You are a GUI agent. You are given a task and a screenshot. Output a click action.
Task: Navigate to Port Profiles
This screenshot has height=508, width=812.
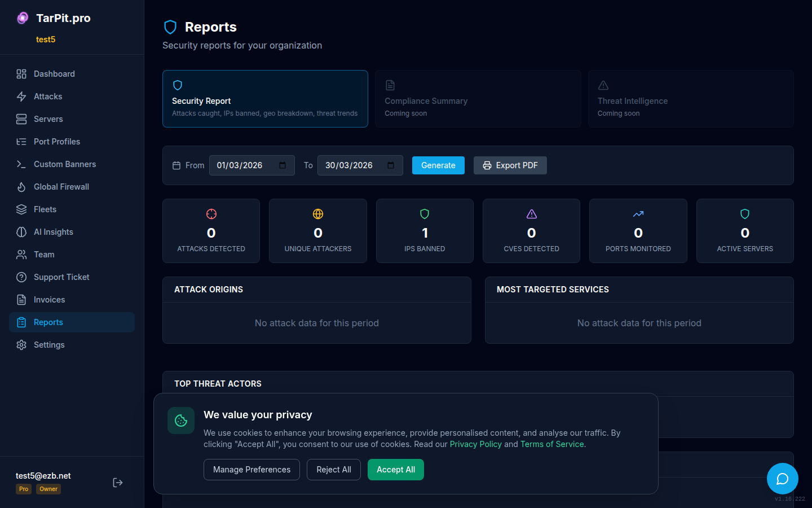72,142
